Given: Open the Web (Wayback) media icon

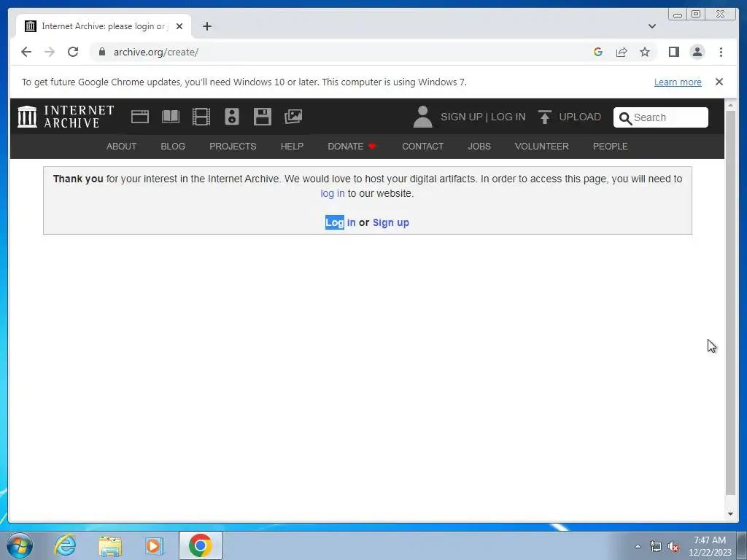Looking at the screenshot, I should (x=139, y=117).
